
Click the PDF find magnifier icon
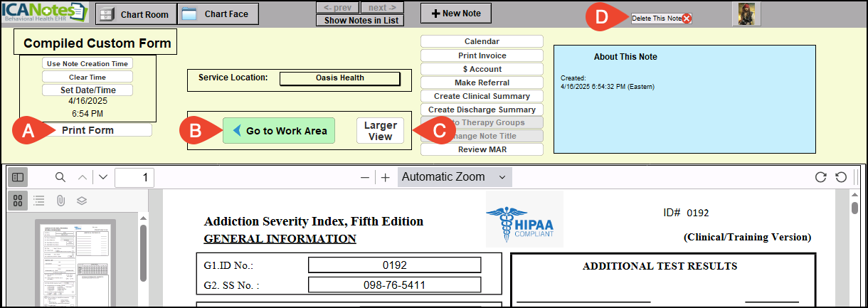click(60, 177)
